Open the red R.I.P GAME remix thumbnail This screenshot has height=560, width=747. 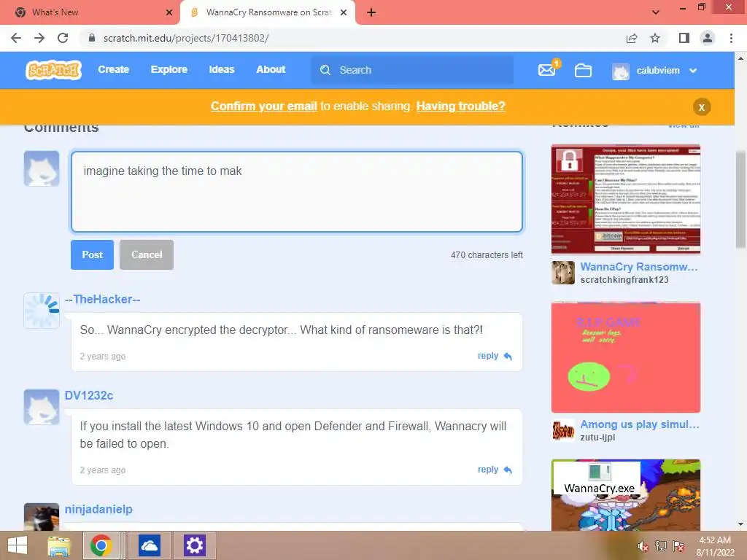(625, 357)
